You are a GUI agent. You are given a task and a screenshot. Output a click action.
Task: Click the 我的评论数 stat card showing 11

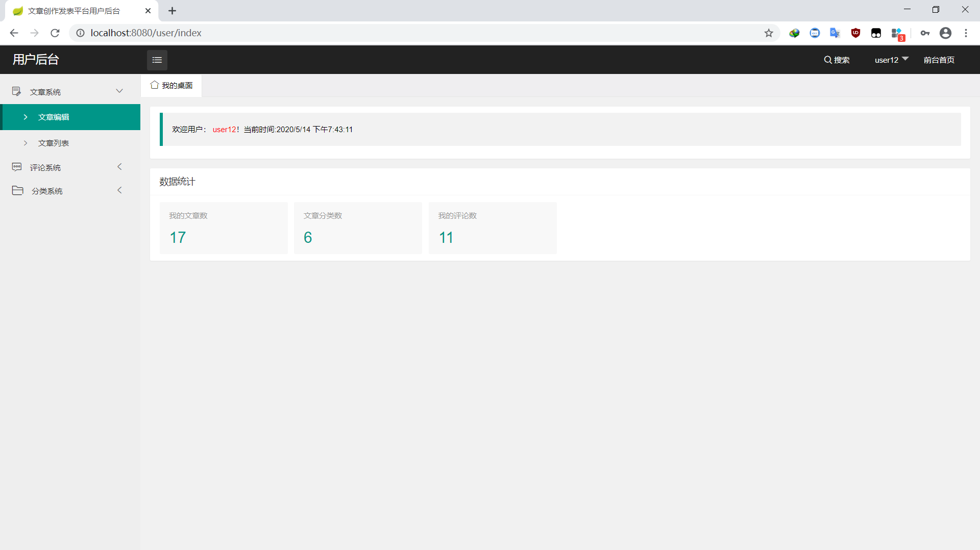[x=493, y=228]
